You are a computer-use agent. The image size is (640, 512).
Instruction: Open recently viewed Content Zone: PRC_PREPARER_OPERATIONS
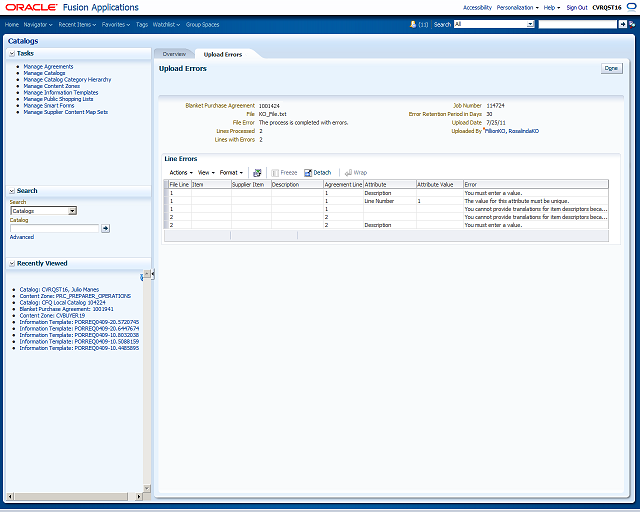point(75,296)
